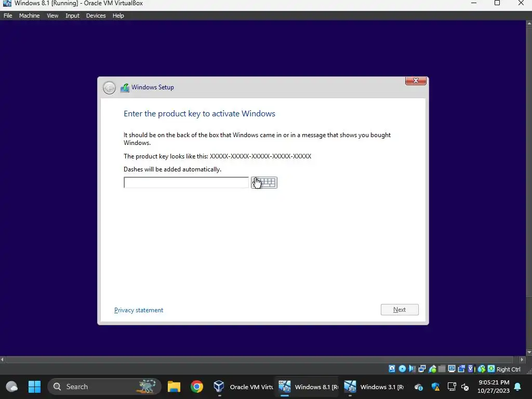Open the Input menu
532x399 pixels.
72,16
